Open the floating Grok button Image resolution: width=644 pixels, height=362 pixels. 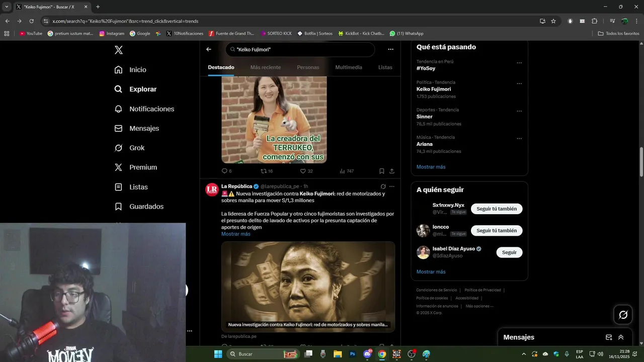coord(623,315)
